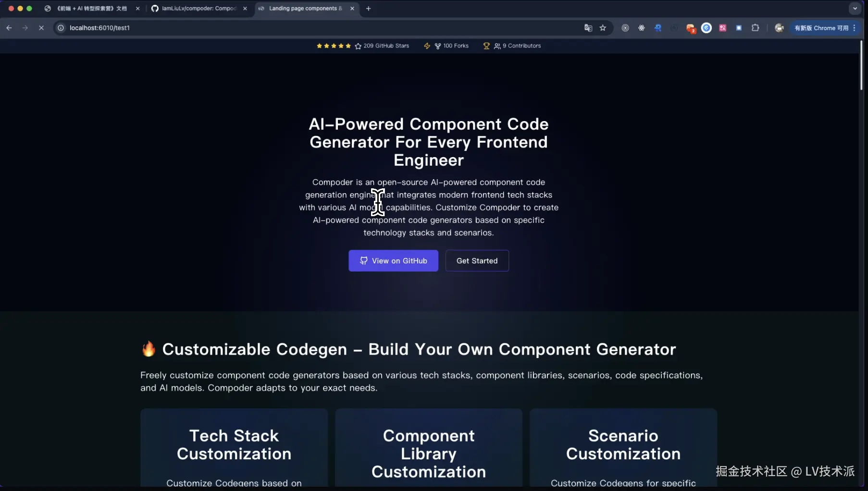Open the blue circular cursor extension
Screen dimensions: 868x491
click(x=707, y=28)
